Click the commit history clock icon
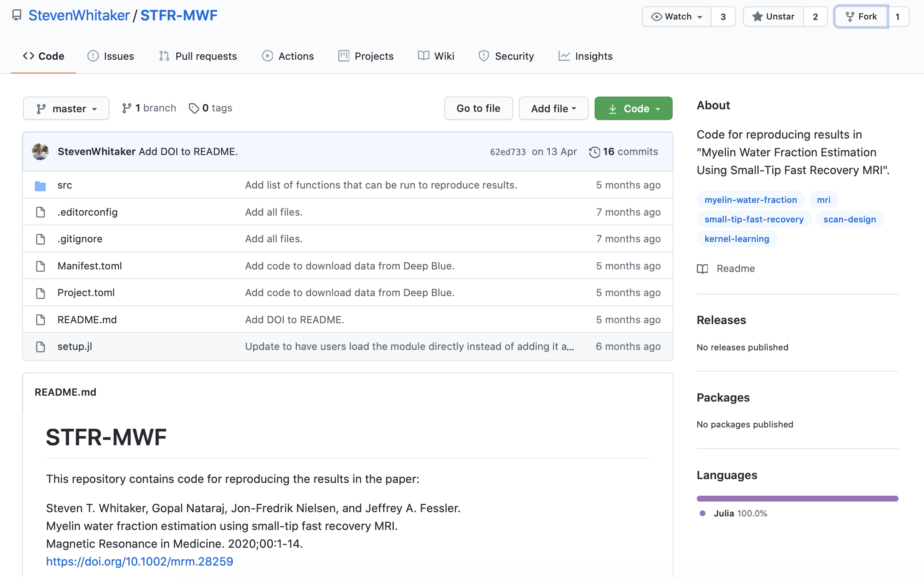The width and height of the screenshot is (924, 577). point(594,152)
